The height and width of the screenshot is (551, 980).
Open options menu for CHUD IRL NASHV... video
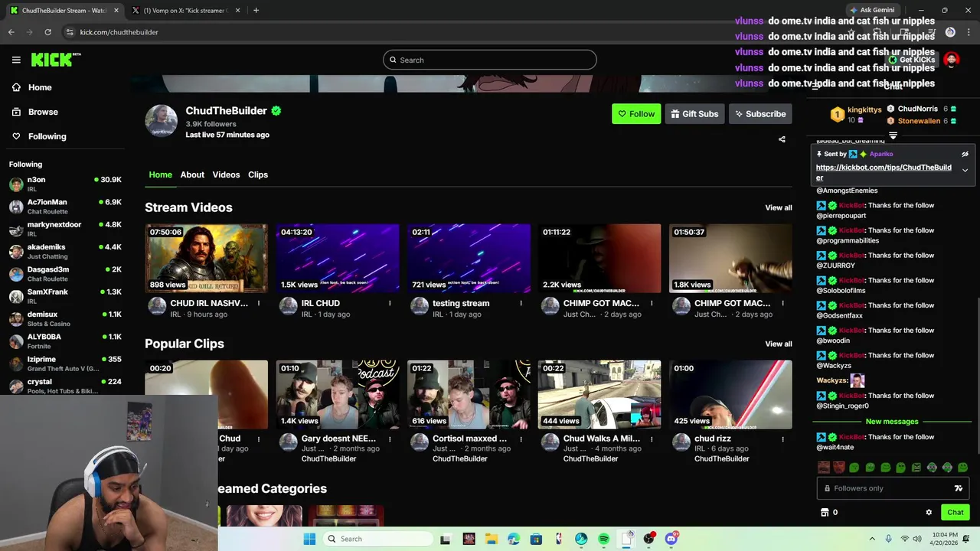click(x=259, y=303)
